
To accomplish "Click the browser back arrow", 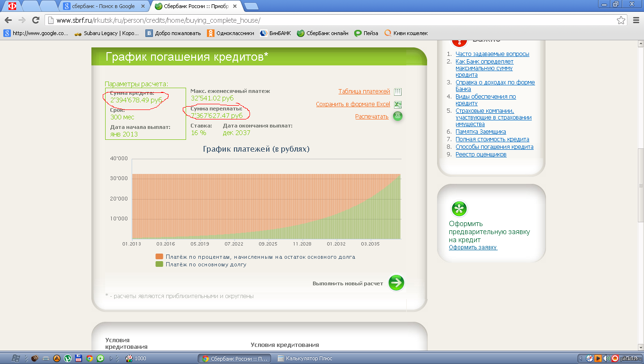I will point(8,20).
